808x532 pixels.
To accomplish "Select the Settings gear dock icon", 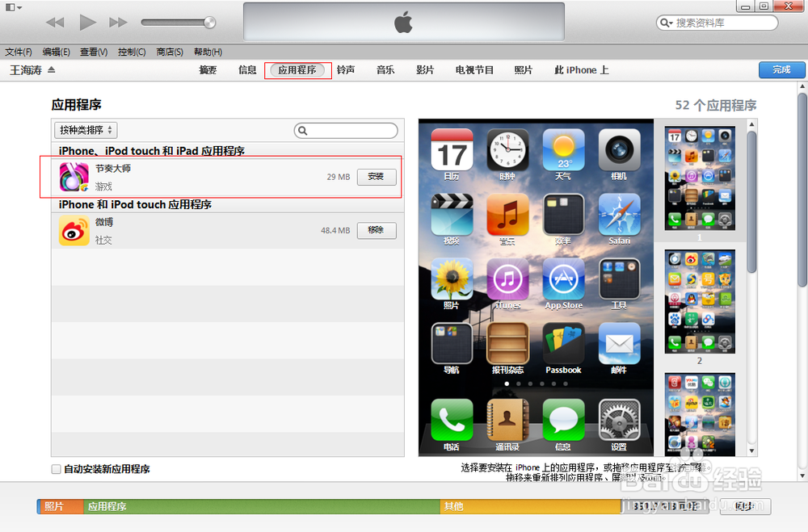I will 619,420.
